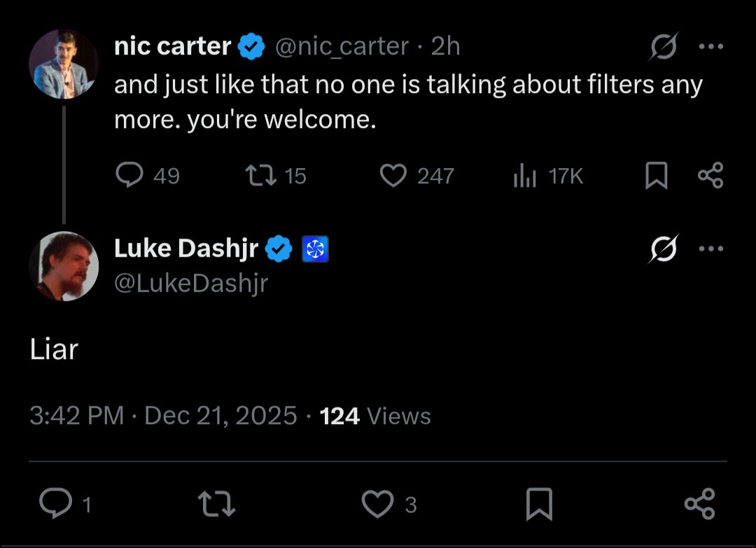Bookmark nic carter's tweet
This screenshot has height=548, width=756.
655,175
